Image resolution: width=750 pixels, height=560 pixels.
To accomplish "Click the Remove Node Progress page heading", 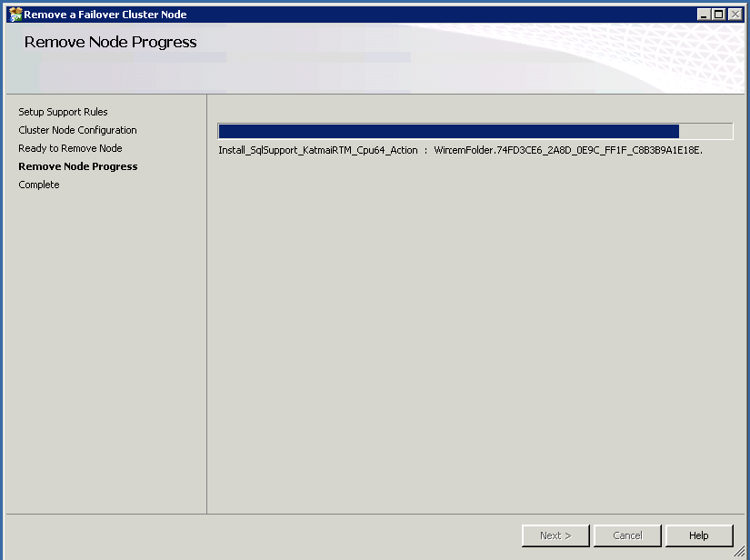I will (111, 42).
